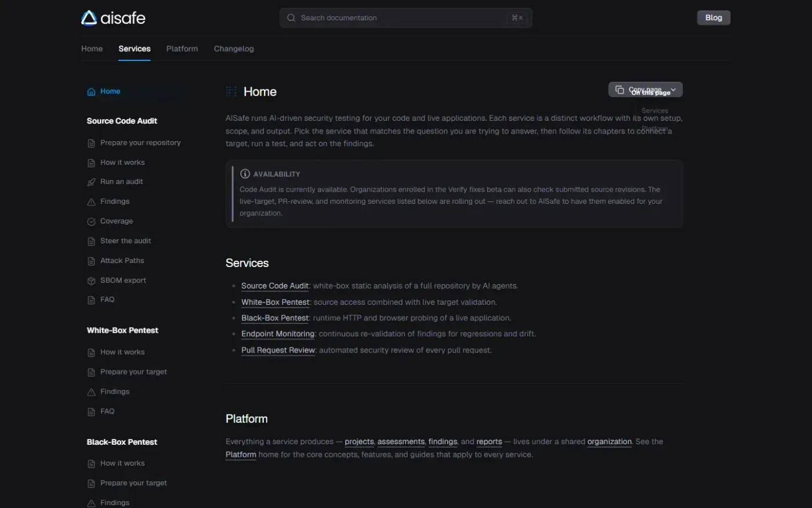Open the Home top navigation tab
This screenshot has height=508, width=812.
(92, 49)
